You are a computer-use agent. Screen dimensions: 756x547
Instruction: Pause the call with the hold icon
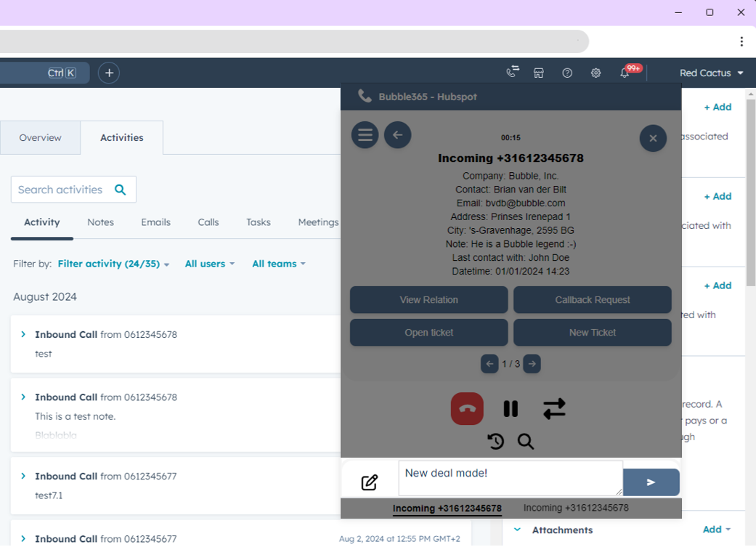coord(511,409)
